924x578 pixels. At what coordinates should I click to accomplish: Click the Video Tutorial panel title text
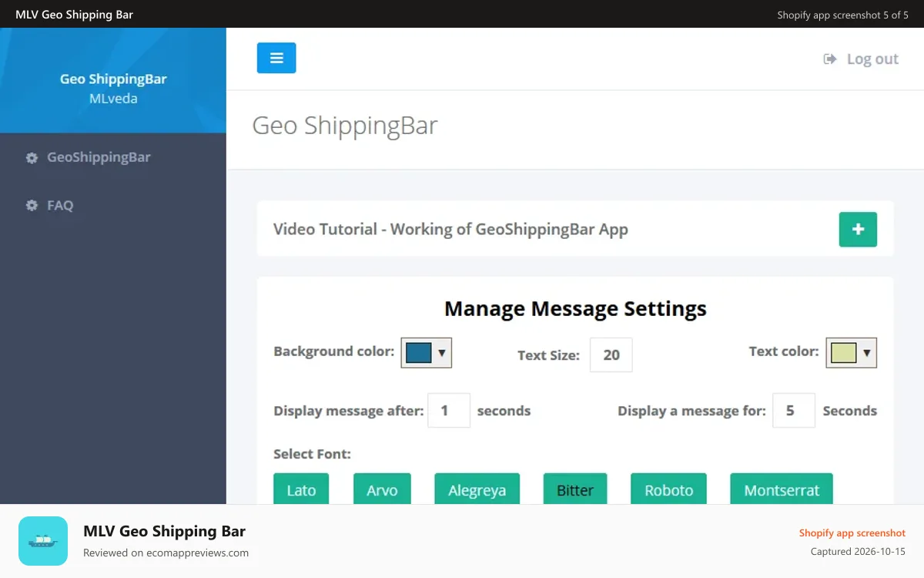tap(450, 229)
